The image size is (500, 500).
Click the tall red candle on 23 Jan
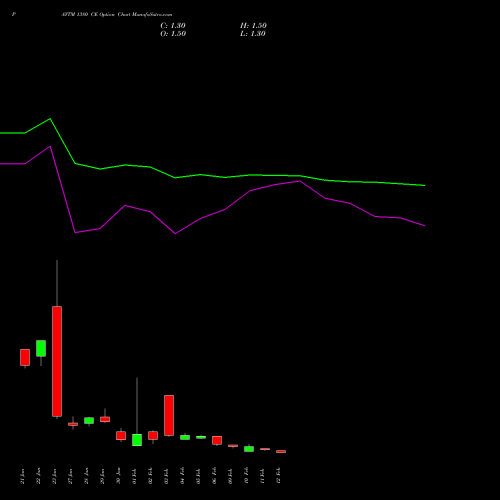(x=57, y=361)
